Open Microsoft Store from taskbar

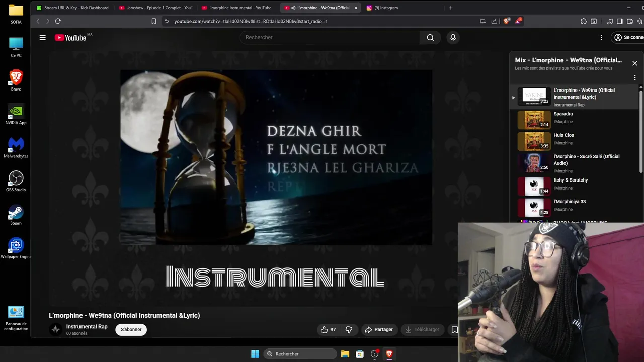[x=360, y=354]
